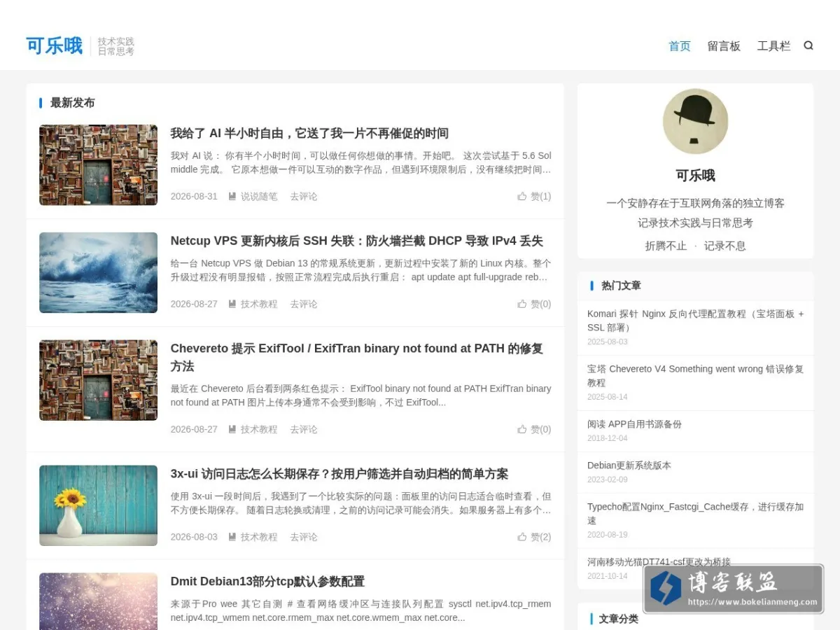The image size is (840, 630).
Task: Open sunflower thumbnail of 3x-ui post
Action: click(x=98, y=505)
